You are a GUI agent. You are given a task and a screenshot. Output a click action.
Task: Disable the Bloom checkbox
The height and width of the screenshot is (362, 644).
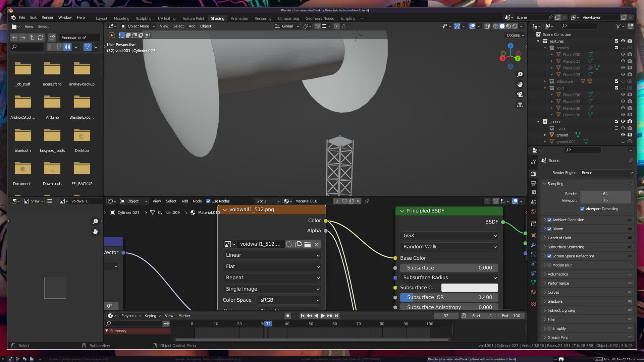549,229
